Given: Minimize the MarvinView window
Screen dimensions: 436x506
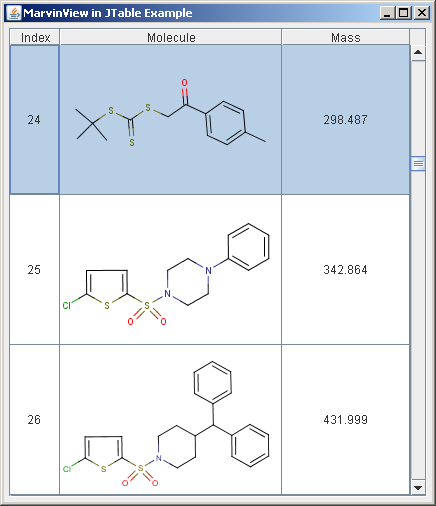Looking at the screenshot, I should [387, 13].
